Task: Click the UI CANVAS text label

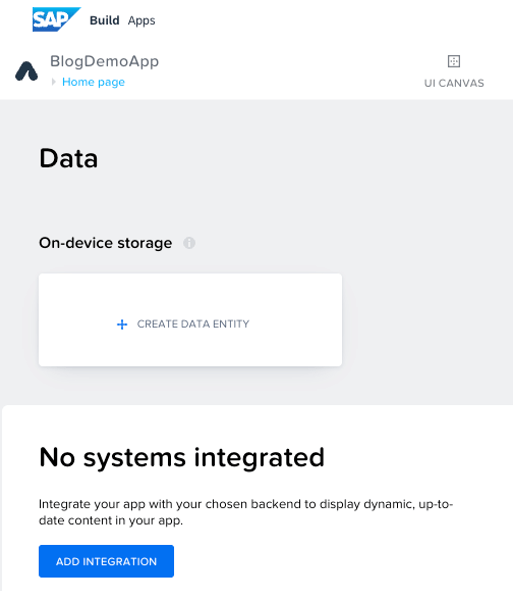Action: click(454, 83)
